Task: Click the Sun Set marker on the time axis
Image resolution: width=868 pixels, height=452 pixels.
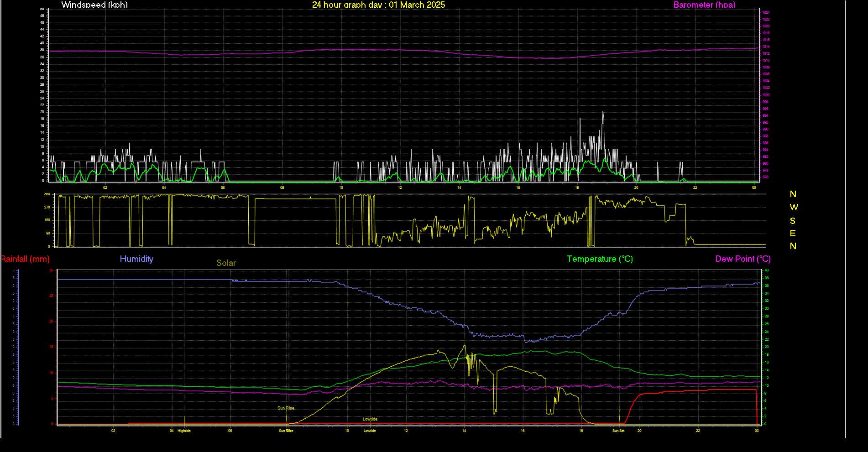Action: [618, 431]
